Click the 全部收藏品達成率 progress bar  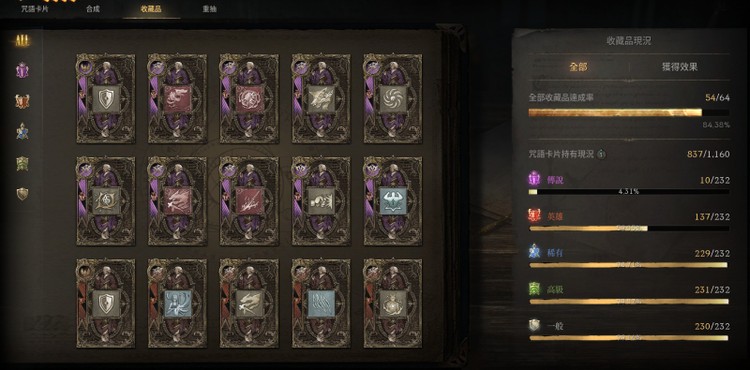pyautogui.click(x=629, y=113)
